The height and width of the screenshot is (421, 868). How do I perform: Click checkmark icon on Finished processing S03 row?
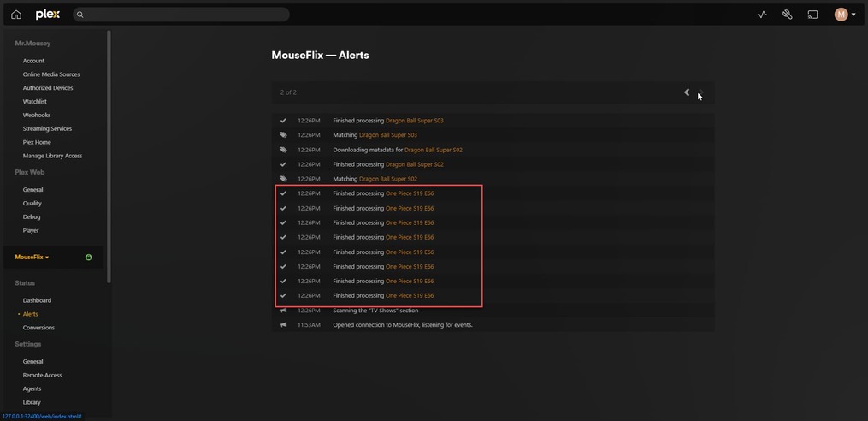tap(283, 120)
